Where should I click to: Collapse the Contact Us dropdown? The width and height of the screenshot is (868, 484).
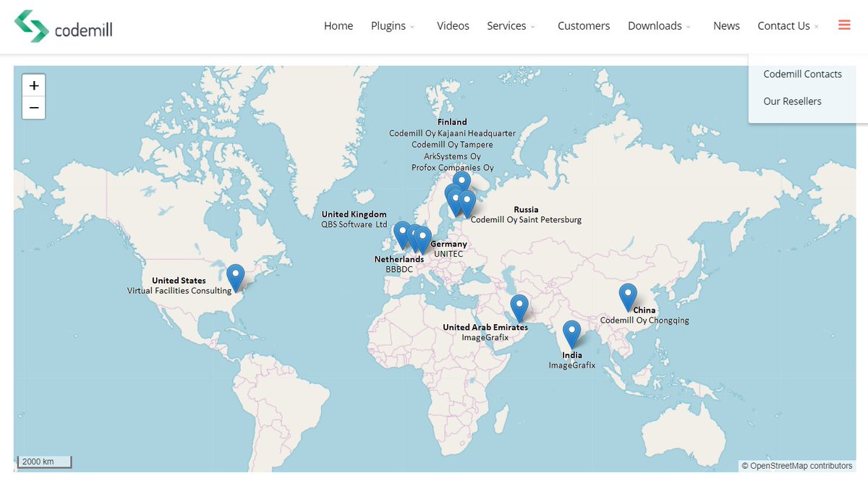click(x=788, y=26)
